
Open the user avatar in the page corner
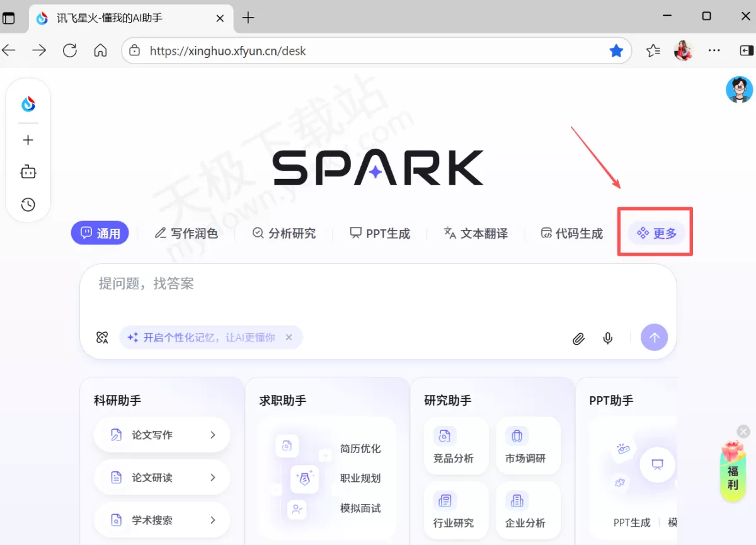click(739, 89)
